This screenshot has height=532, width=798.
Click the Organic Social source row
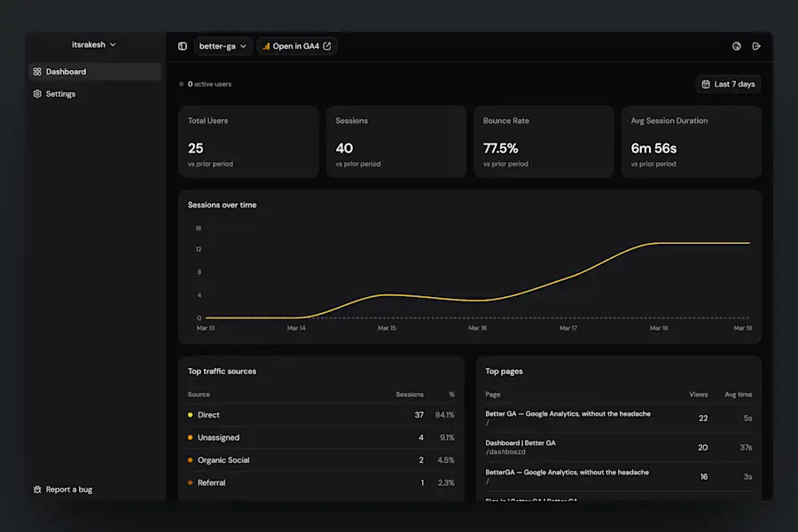pyautogui.click(x=321, y=460)
